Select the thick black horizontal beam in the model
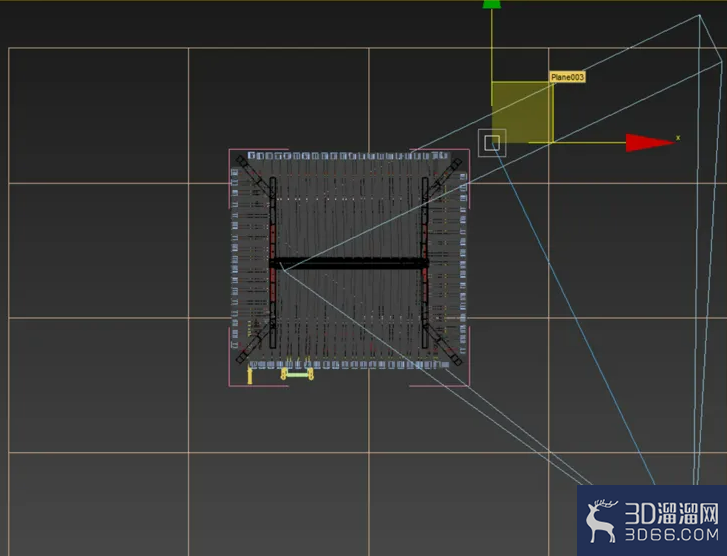Screen dimensions: 727x556 (x=348, y=264)
